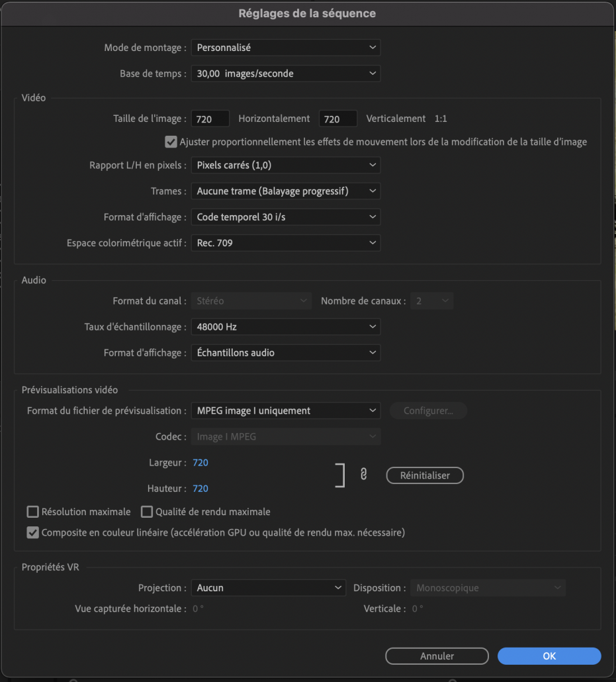Open the Échantillons audio display format dropdown
Image resolution: width=616 pixels, height=682 pixels.
(x=286, y=353)
